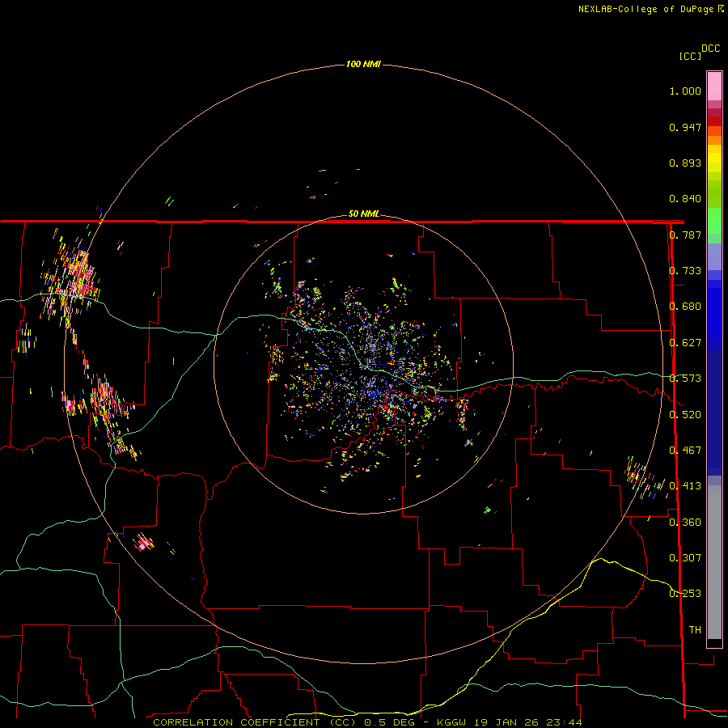Click the 0.413 scale value
Screen dimensions: 728x728
(685, 486)
